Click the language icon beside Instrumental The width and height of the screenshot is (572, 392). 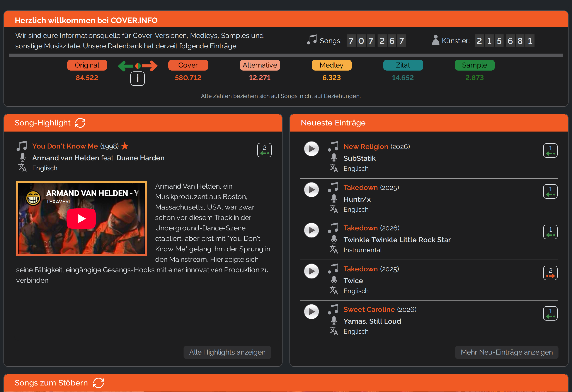(334, 250)
